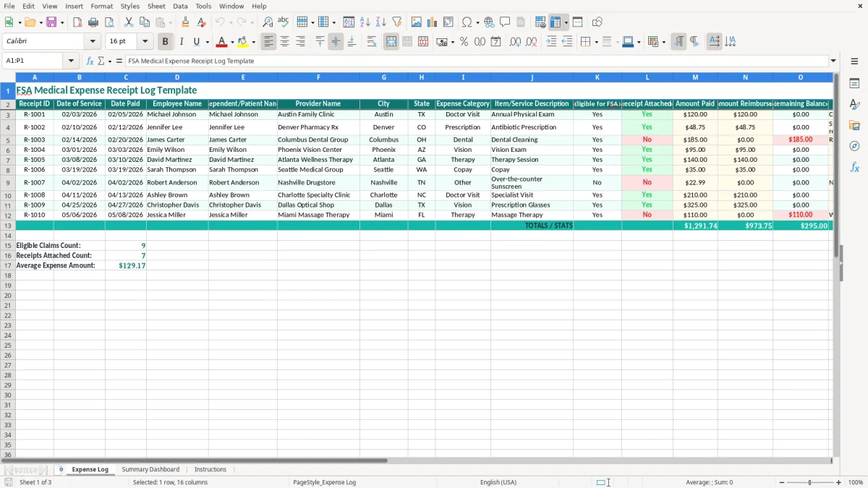Click the Increase Indent icon

[x=551, y=42]
